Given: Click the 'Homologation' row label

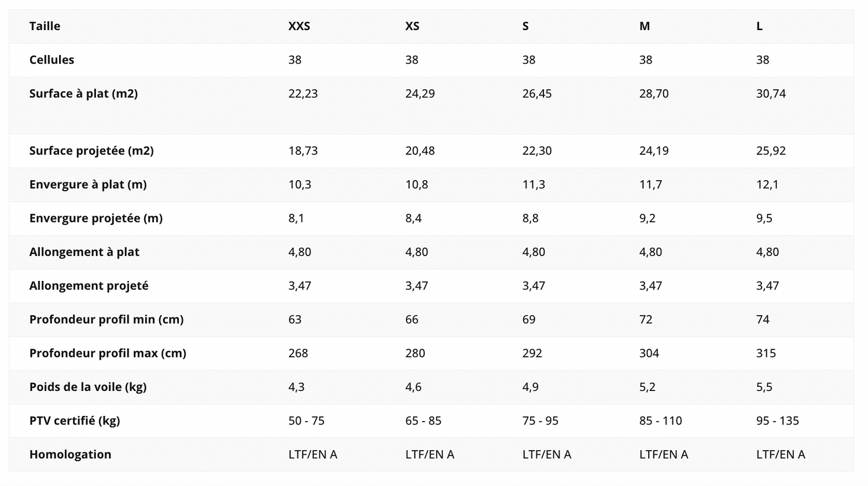Looking at the screenshot, I should pos(70,455).
